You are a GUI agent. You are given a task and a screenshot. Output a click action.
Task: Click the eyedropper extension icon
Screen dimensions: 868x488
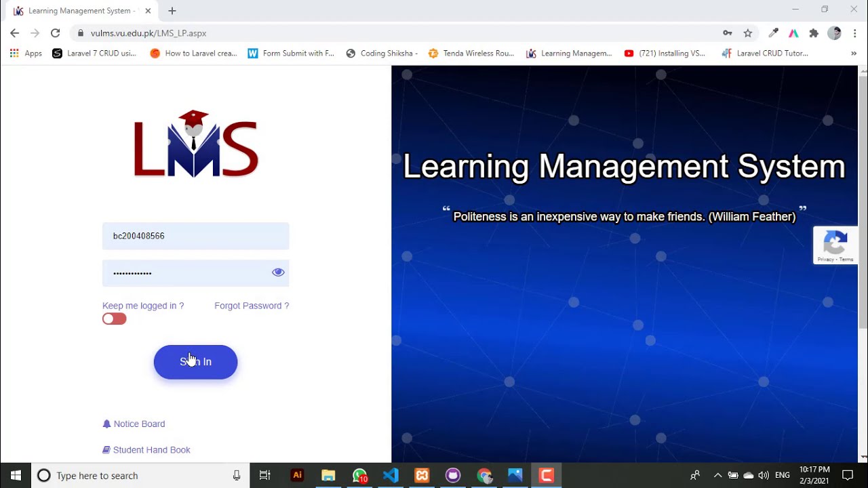(773, 33)
